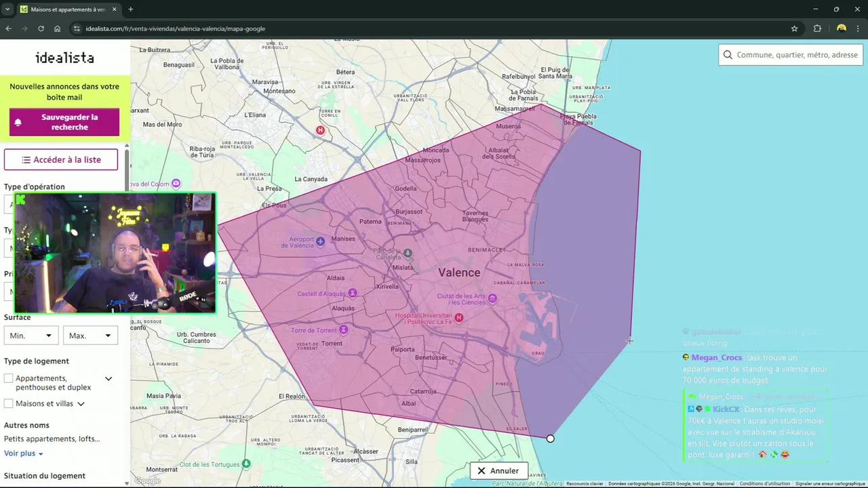Click the Castell d'Alaquàs map marker
This screenshot has height=488, width=868.
point(352,293)
